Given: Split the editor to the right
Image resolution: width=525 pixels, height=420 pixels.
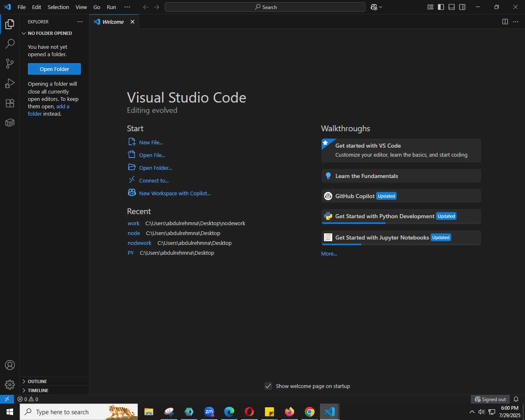Looking at the screenshot, I should tap(505, 22).
